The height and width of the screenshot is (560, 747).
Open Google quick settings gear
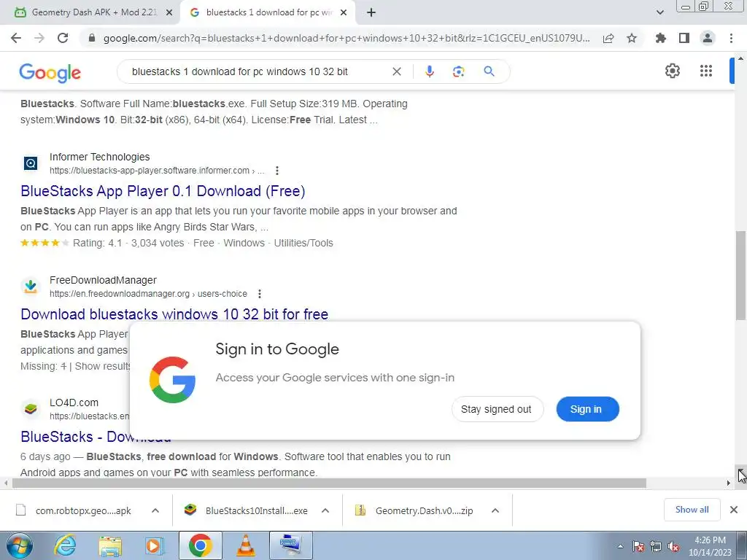pos(672,71)
